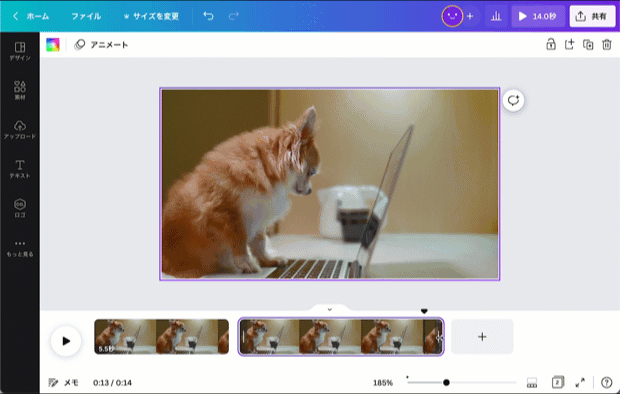This screenshot has height=394, width=620.
Task: Toggle the thumbnail timeline view icon
Action: pos(532,383)
